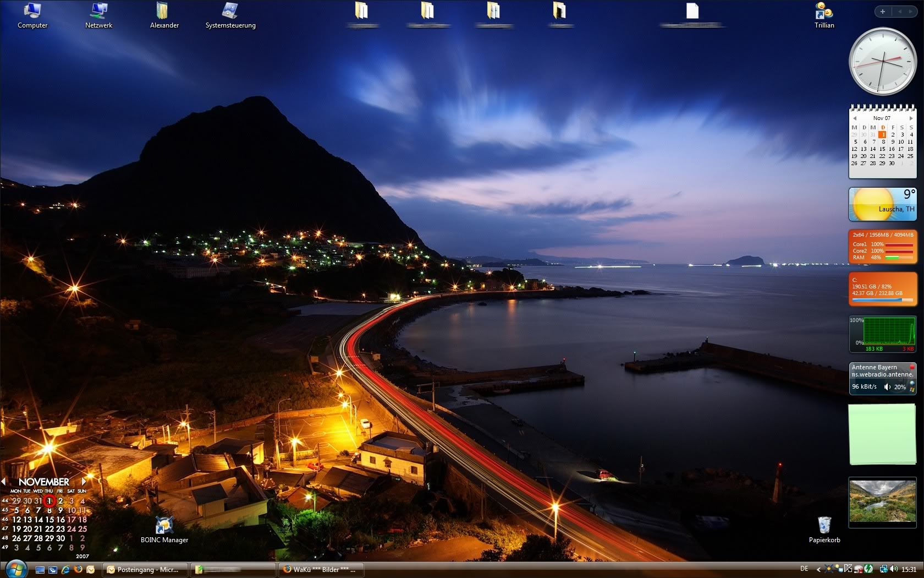Screen dimensions: 924x578
Task: Expand hidden system tray icons arrow
Action: point(818,569)
